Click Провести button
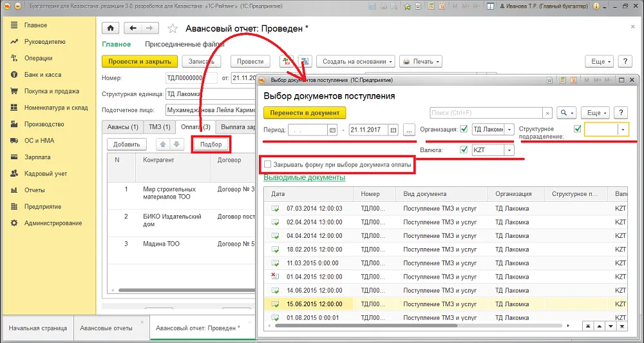 (250, 61)
